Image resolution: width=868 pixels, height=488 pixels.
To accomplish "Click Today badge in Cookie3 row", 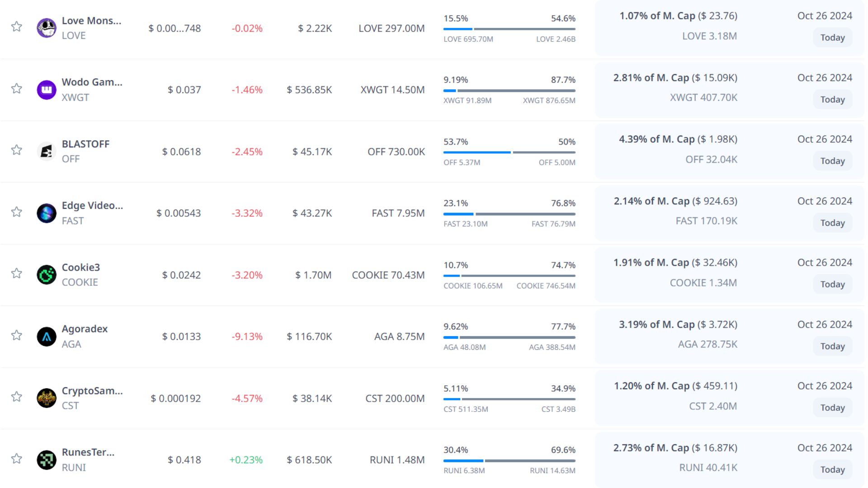I will (x=832, y=284).
